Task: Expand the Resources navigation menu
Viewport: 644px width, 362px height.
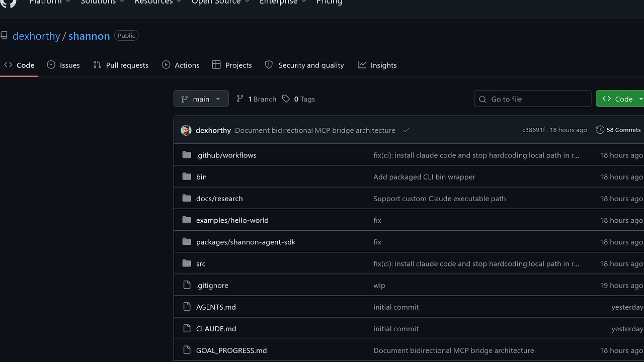Action: 158,3
